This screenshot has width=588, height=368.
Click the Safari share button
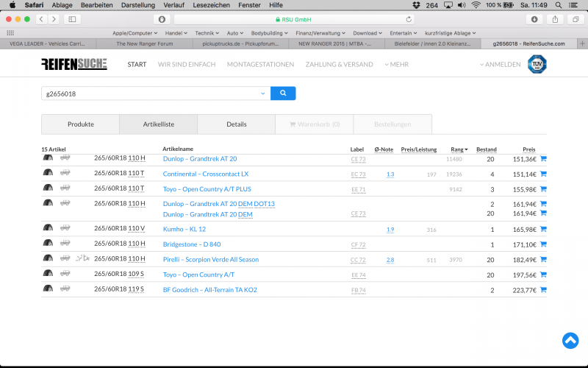coord(555,19)
